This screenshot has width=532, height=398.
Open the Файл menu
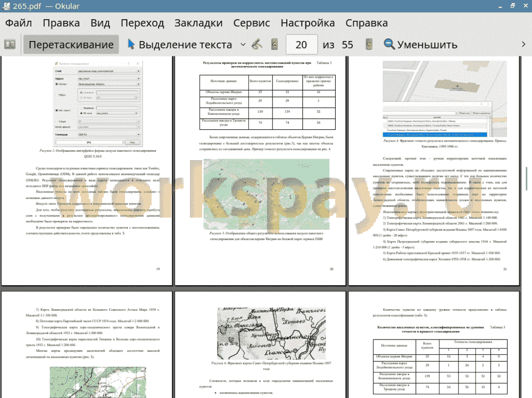[x=19, y=23]
